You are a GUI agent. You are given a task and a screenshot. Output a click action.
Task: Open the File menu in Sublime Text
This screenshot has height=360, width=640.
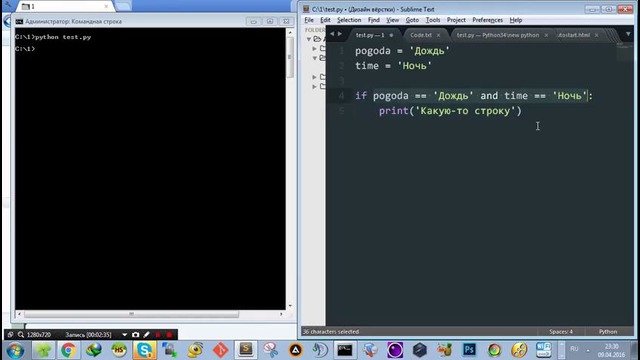[309, 20]
